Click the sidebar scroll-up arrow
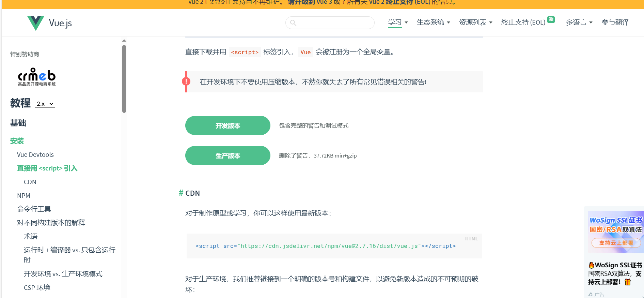The height and width of the screenshot is (298, 644). [124, 41]
